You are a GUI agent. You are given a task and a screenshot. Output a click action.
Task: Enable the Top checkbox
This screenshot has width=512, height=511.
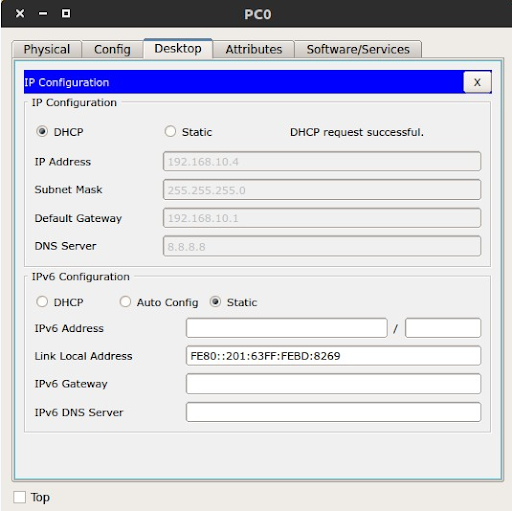(20, 497)
